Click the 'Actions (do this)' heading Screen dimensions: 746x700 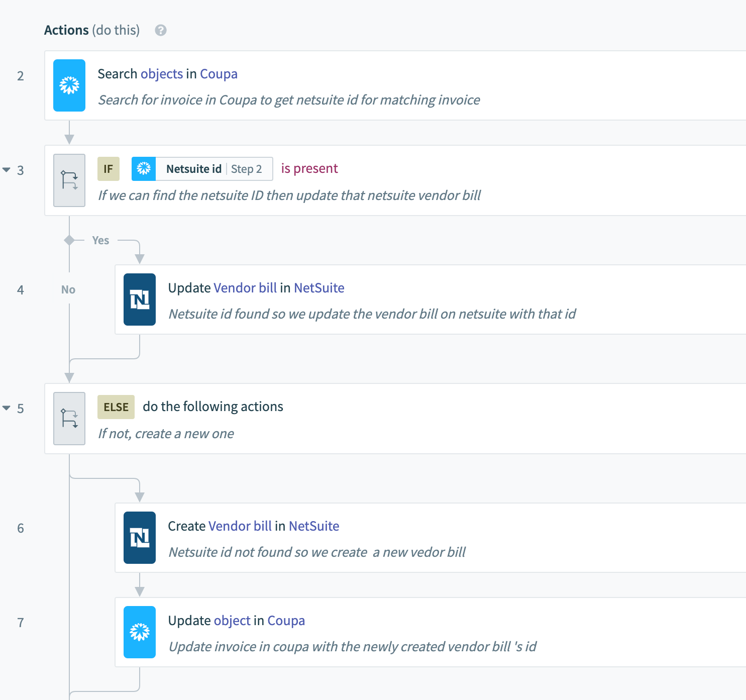click(92, 30)
